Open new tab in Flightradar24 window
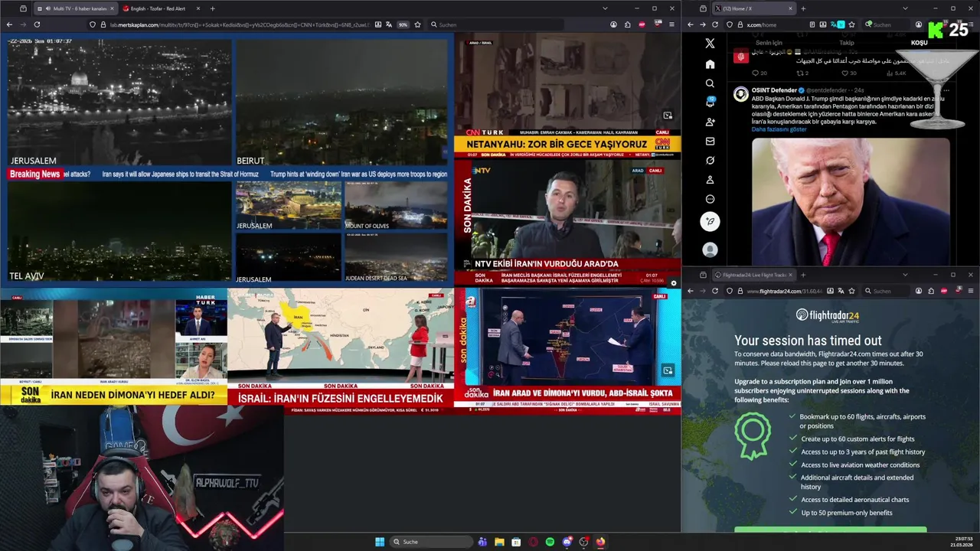 coord(803,275)
